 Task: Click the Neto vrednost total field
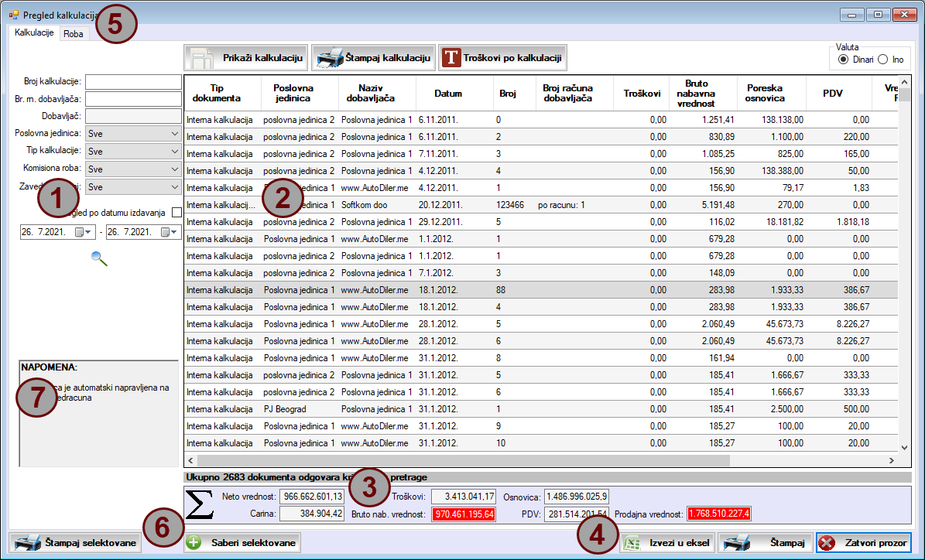tap(311, 497)
